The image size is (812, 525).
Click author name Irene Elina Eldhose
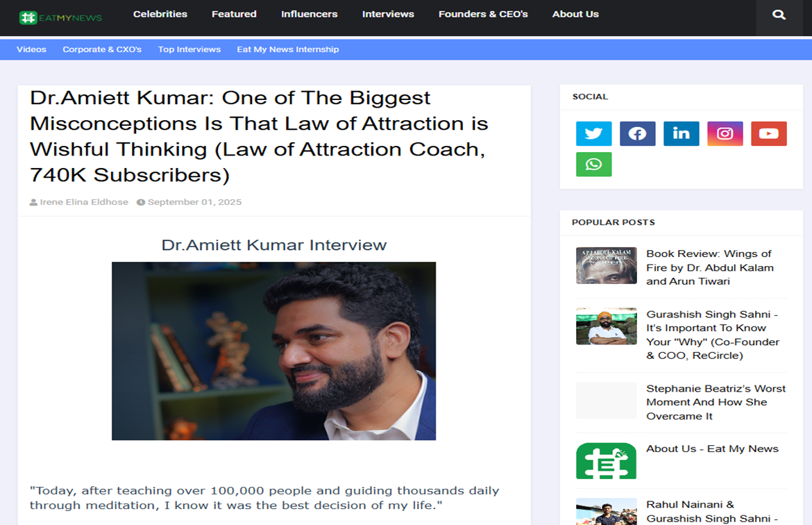84,202
